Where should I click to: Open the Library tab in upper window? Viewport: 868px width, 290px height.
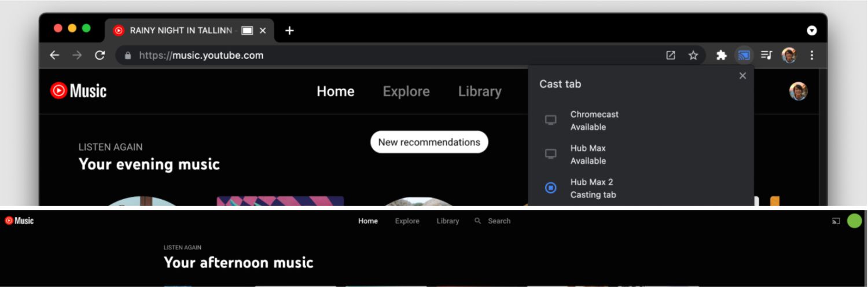(x=480, y=91)
